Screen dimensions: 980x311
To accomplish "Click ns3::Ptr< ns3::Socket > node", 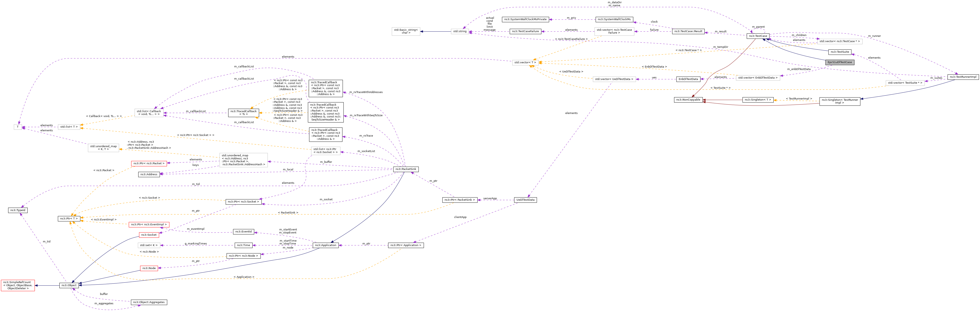I will click(x=244, y=202).
